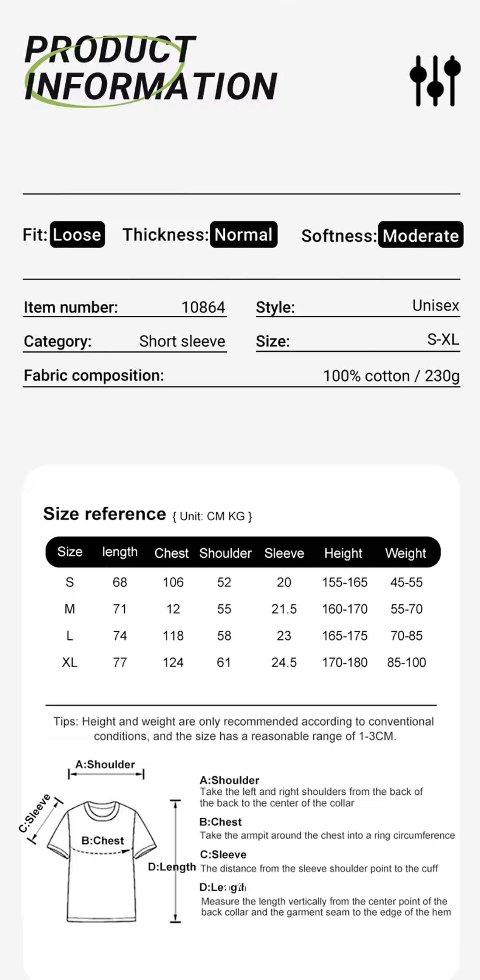
Task: Click the item number 10864
Action: (x=203, y=307)
